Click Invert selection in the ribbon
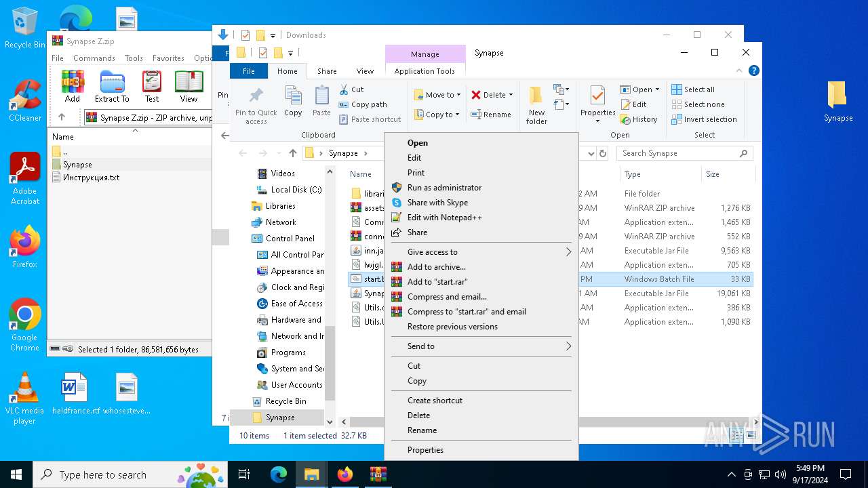The image size is (868, 488). pos(704,119)
